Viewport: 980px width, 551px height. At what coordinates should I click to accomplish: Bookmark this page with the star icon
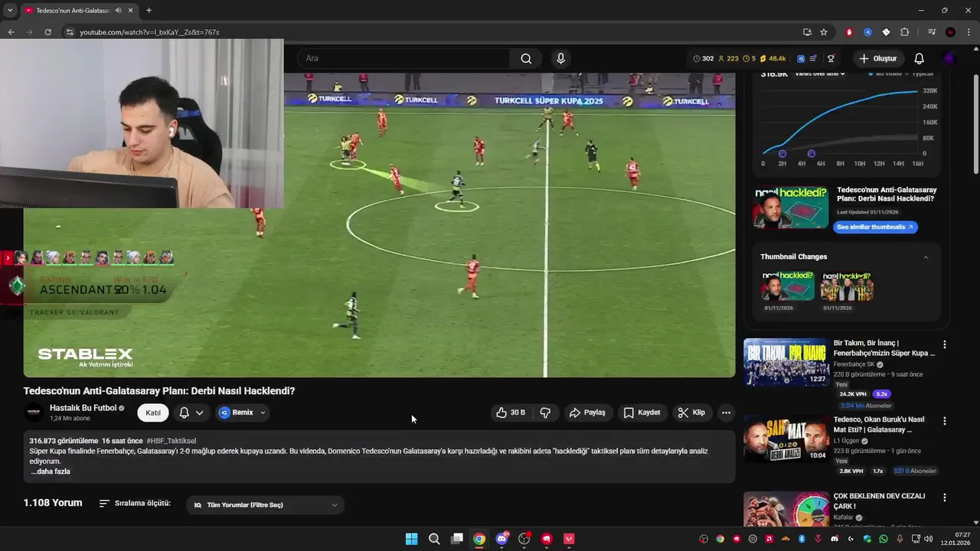(824, 32)
